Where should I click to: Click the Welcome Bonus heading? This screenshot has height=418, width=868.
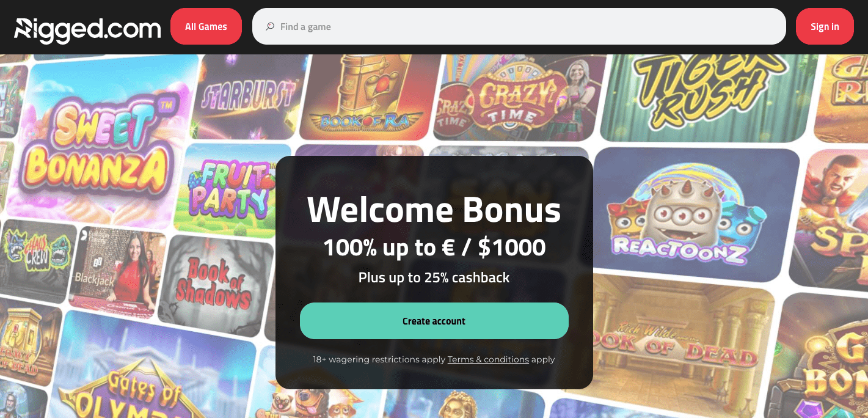pos(434,210)
